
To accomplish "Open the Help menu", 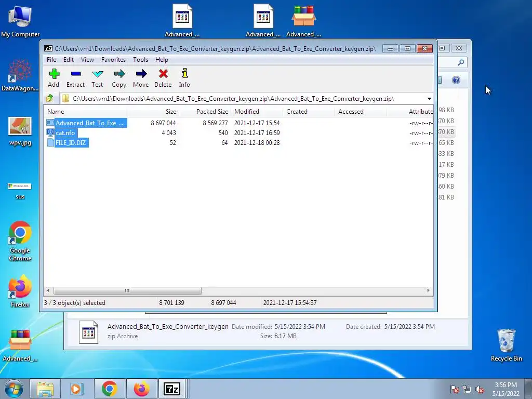I will 162,60.
